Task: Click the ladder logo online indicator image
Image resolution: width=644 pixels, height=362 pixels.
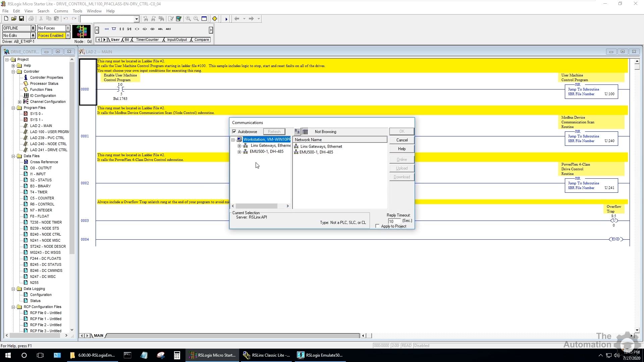Action: coord(82,32)
